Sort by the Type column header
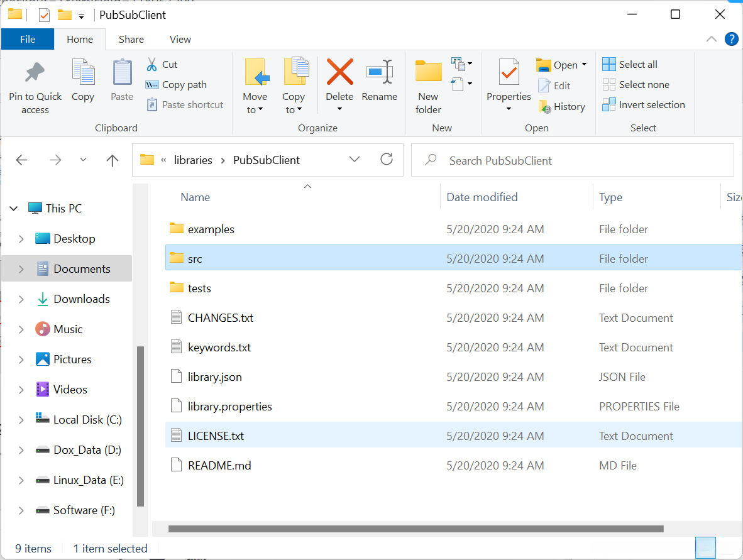The height and width of the screenshot is (560, 743). (x=610, y=197)
